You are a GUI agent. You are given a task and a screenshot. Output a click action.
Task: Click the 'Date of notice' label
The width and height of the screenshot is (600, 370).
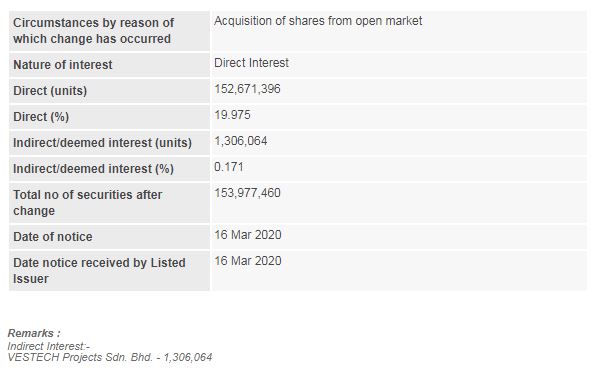[x=53, y=237]
